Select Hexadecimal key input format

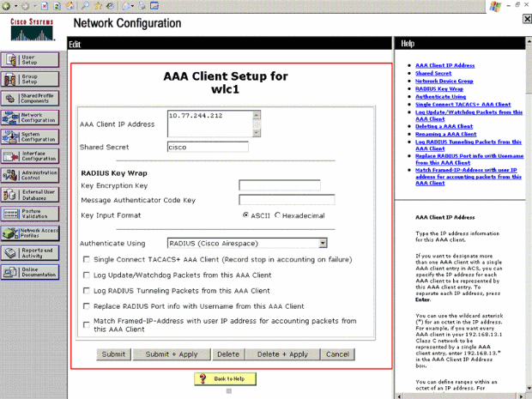277,215
